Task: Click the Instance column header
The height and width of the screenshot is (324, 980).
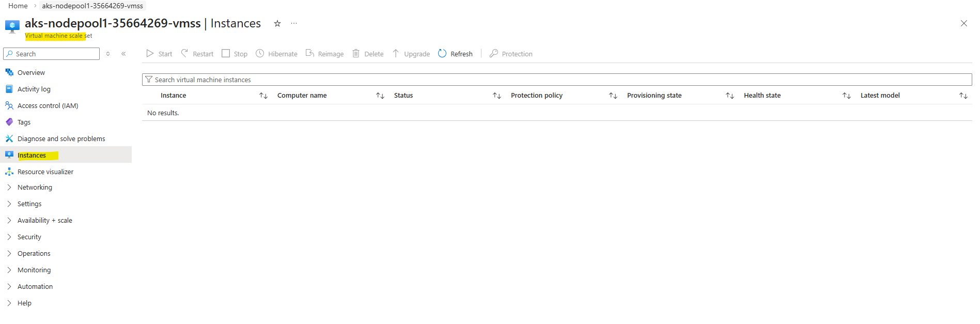Action: coord(173,96)
